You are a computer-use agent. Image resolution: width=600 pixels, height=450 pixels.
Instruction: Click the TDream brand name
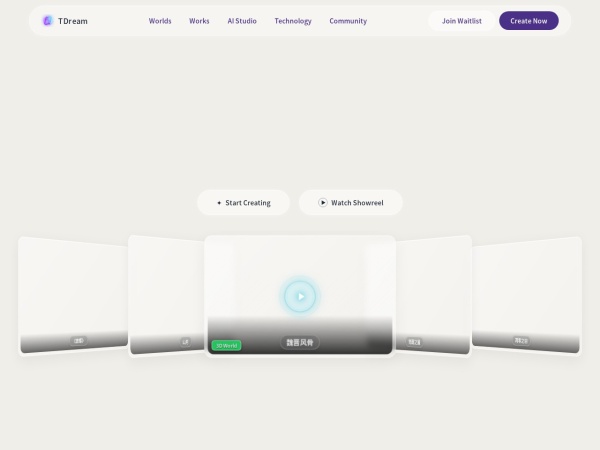(73, 21)
